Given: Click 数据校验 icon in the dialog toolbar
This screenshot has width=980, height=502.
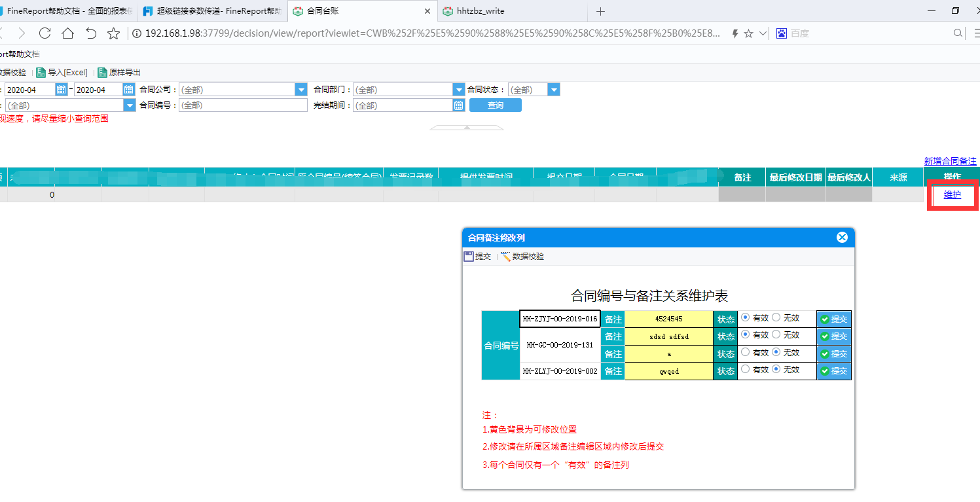Looking at the screenshot, I should [x=505, y=257].
